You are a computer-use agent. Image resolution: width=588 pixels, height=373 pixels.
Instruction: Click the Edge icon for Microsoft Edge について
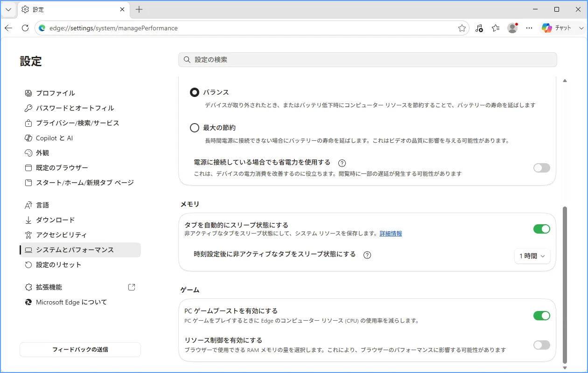[x=28, y=302]
